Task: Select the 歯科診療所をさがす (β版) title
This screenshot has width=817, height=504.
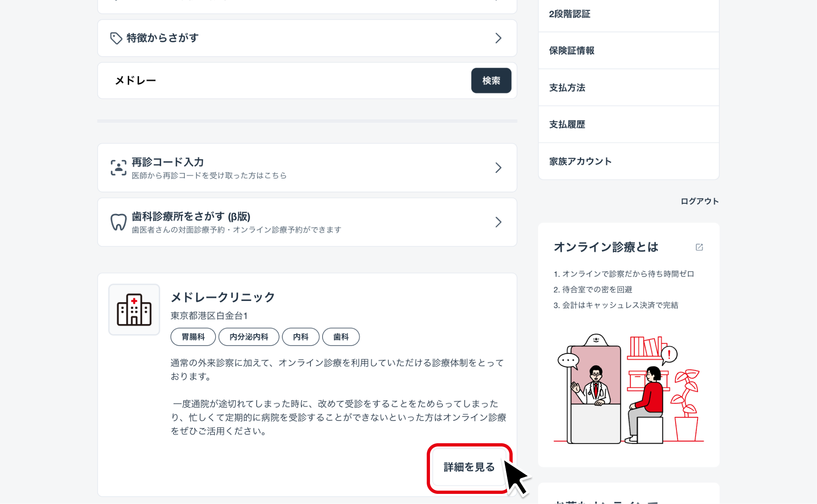Action: 191,216
